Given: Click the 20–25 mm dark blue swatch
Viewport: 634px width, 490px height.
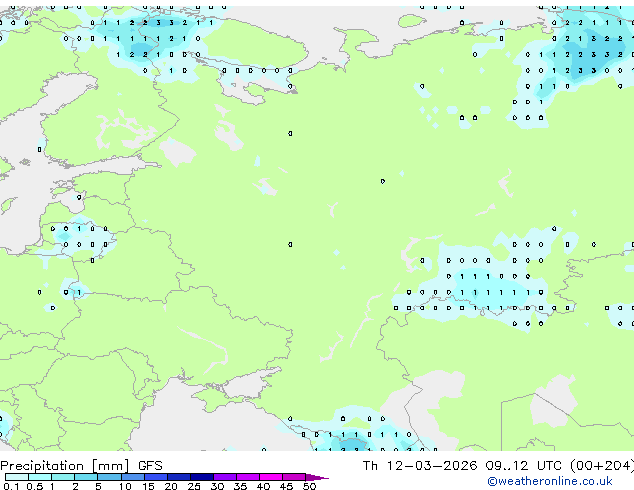Looking at the screenshot, I should (178, 477).
